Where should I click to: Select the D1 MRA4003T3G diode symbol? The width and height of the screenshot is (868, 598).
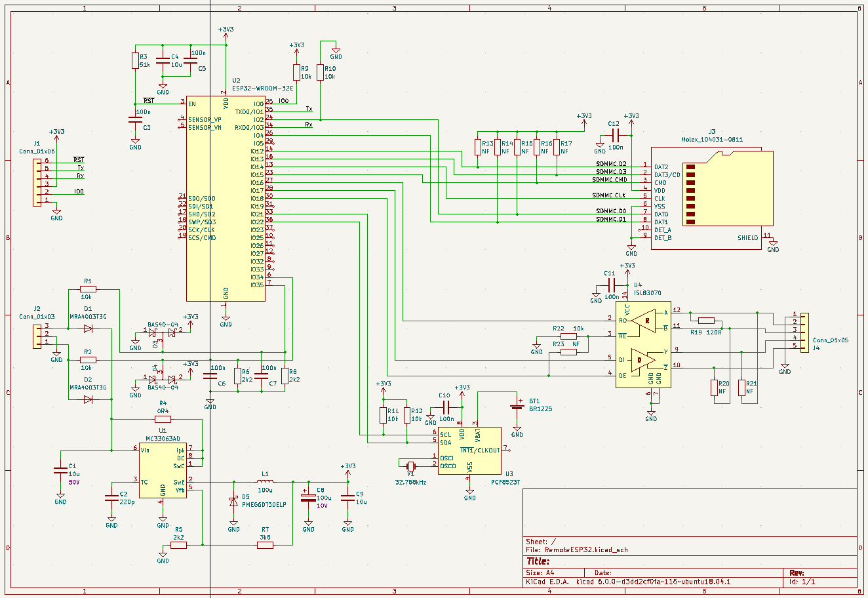point(87,329)
